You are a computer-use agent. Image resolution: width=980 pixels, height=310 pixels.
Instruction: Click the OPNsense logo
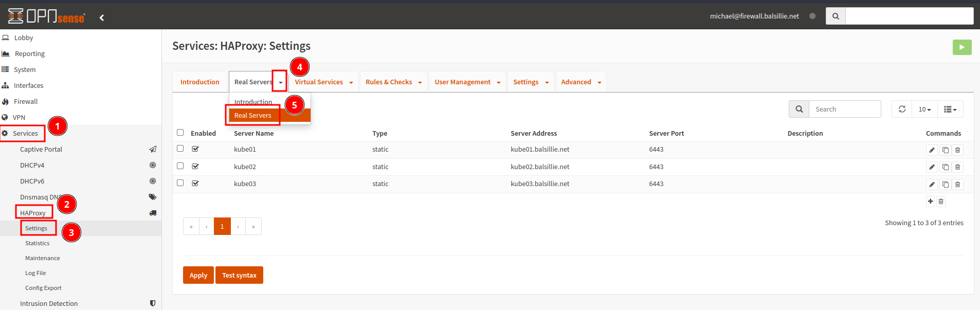[x=46, y=16]
